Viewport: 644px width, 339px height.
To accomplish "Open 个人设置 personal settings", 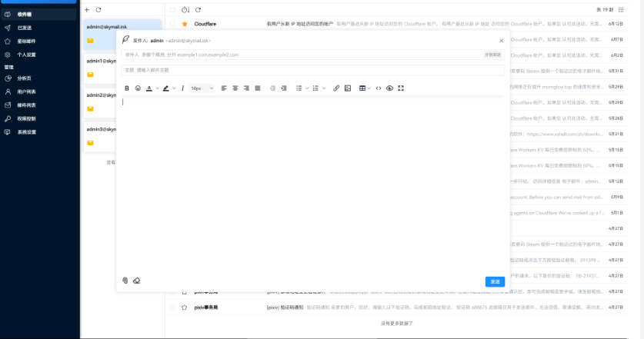I will pyautogui.click(x=38, y=55).
